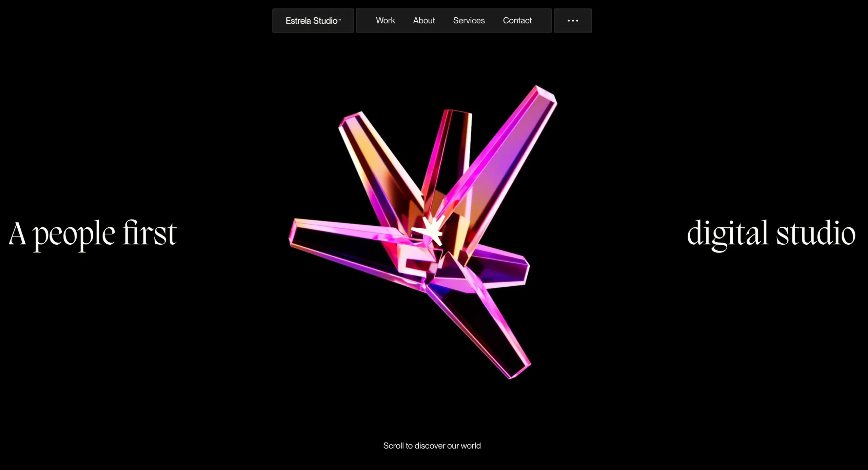Go to the About page

coord(424,21)
